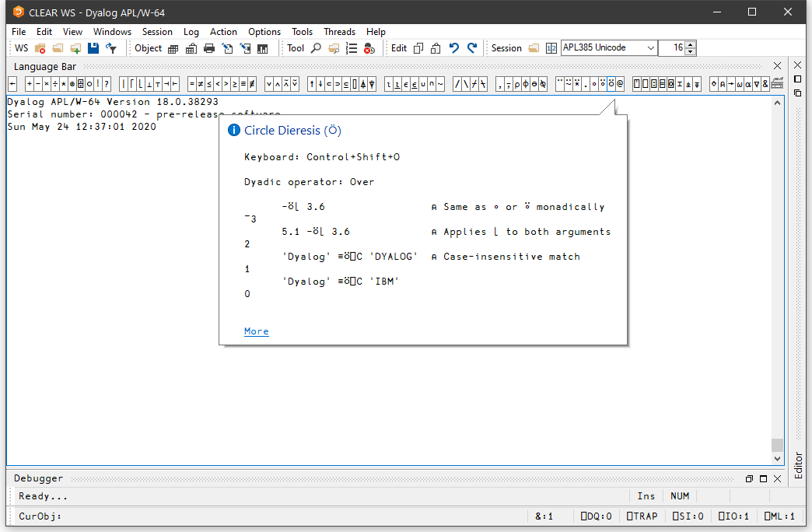812x532 pixels.
Task: Click the left arrow assignment glyph
Action: pos(12,84)
